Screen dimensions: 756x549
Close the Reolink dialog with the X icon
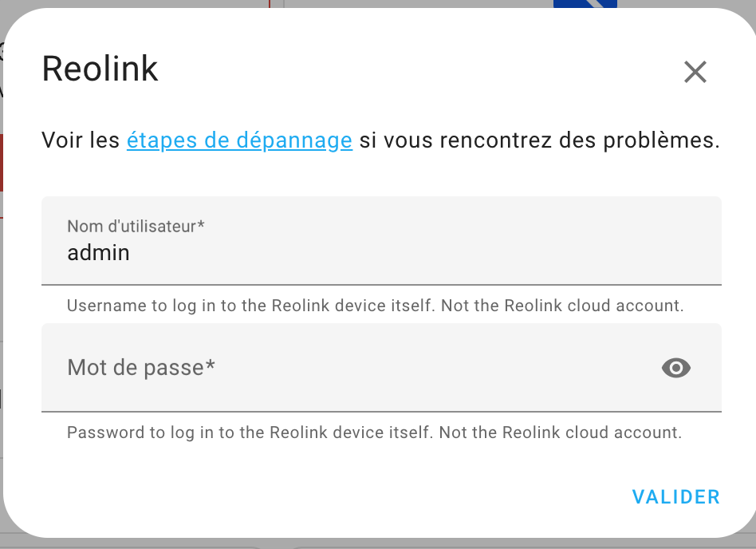coord(695,72)
